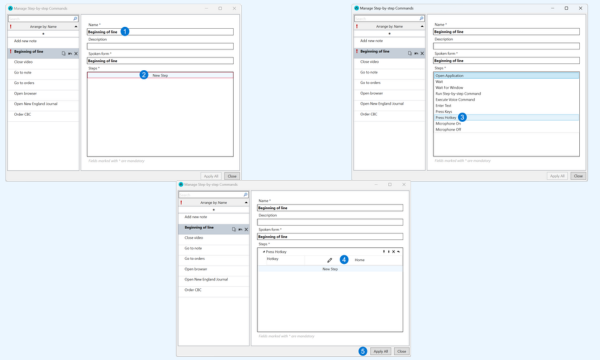The image size is (600, 360).
Task: Click search magnifier in Press Hotkey window
Action: [245, 194]
